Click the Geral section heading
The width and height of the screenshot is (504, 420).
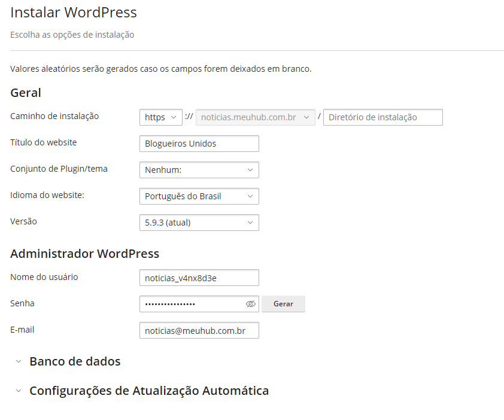(x=26, y=93)
